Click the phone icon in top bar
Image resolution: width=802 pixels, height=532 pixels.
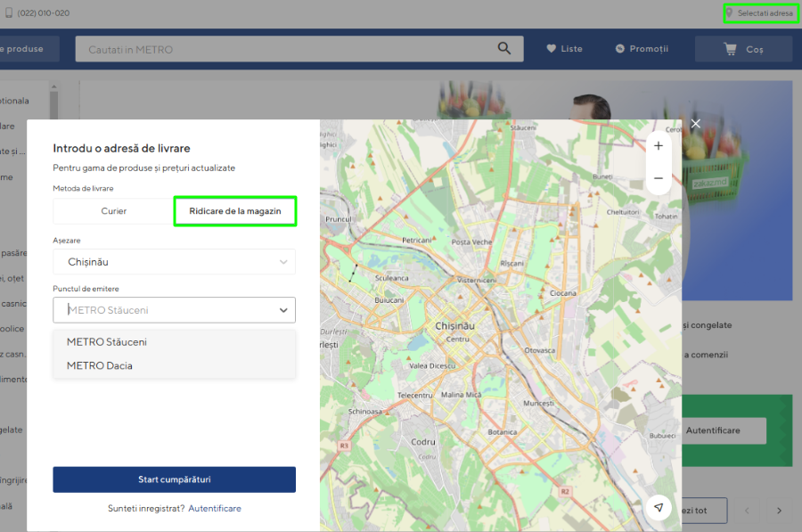coord(8,13)
